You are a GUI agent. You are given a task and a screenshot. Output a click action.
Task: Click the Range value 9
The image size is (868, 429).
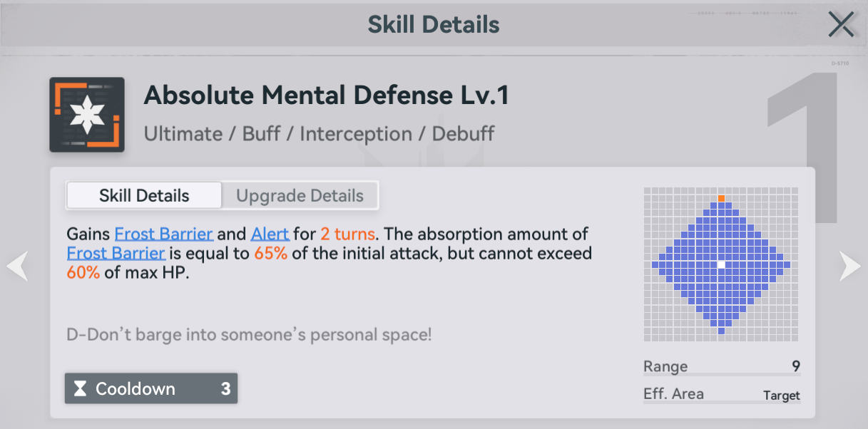point(795,367)
